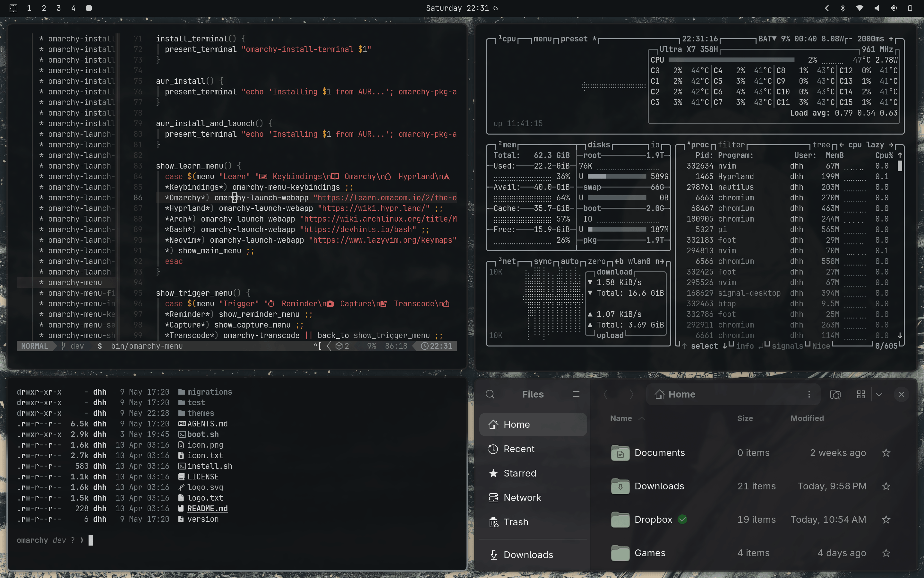Star the Downloads folder

point(886,486)
